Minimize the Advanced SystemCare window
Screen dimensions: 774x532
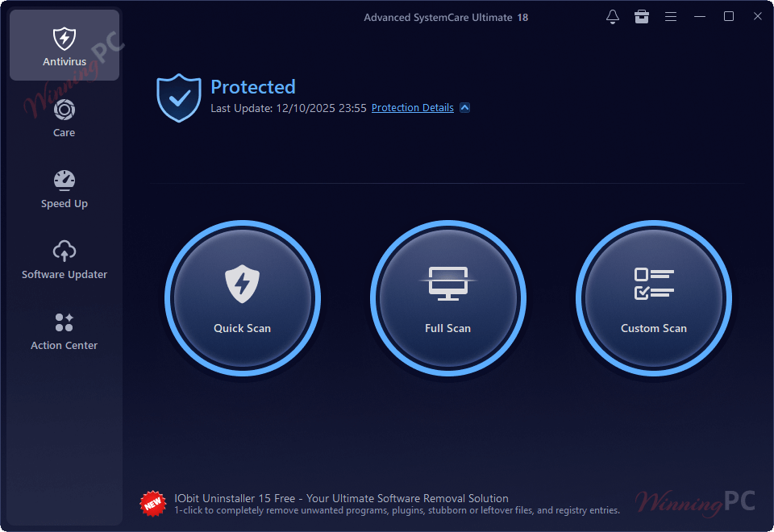tap(700, 17)
